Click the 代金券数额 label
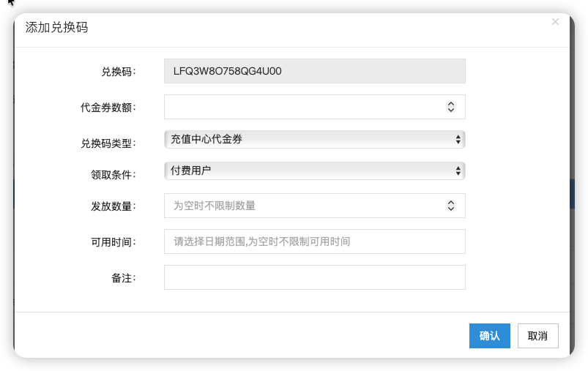The image size is (588, 371). pos(108,108)
